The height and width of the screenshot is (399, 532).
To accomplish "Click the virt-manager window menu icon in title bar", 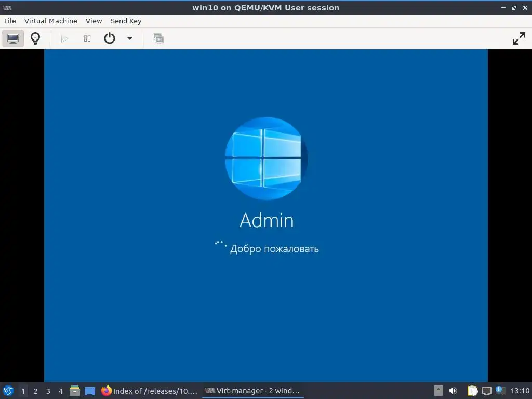I will click(x=7, y=8).
